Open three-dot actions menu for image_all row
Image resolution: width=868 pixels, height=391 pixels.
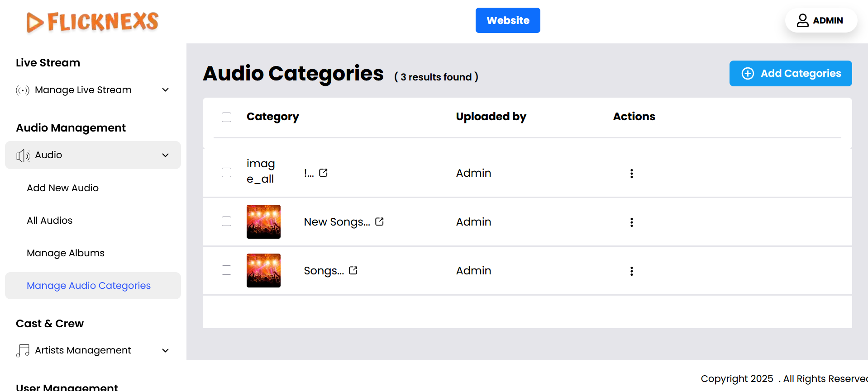click(x=631, y=173)
